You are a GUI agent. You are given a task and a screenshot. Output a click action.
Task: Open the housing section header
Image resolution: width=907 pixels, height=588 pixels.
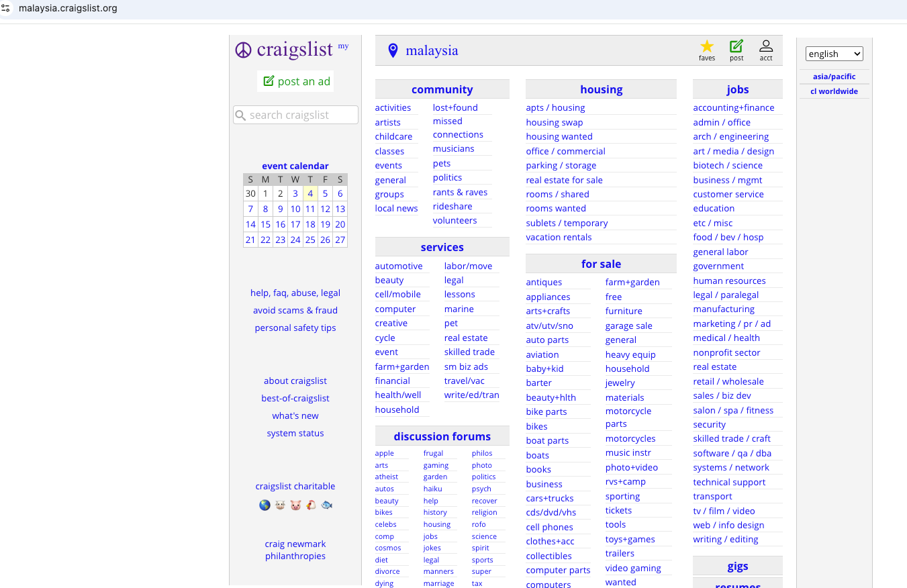pos(602,89)
